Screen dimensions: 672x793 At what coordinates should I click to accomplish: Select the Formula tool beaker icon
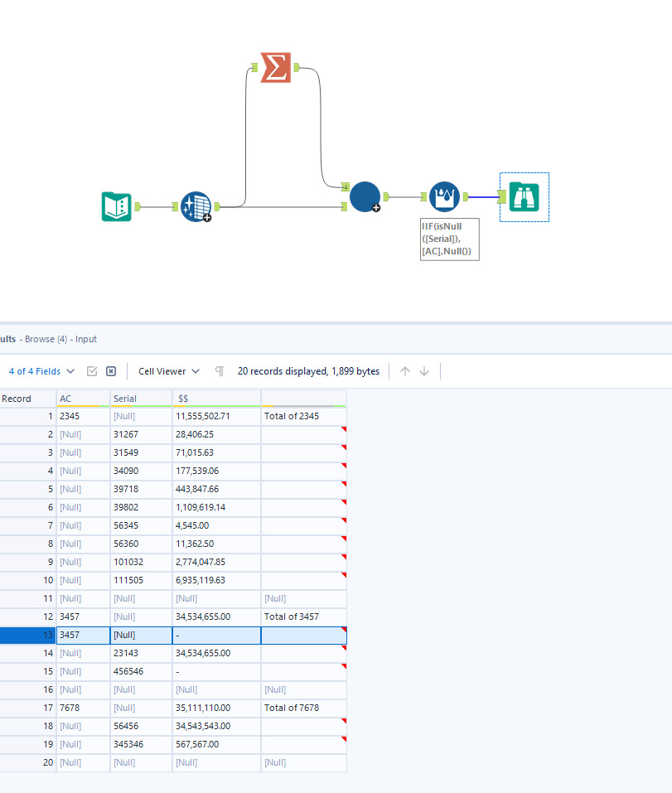coord(444,197)
